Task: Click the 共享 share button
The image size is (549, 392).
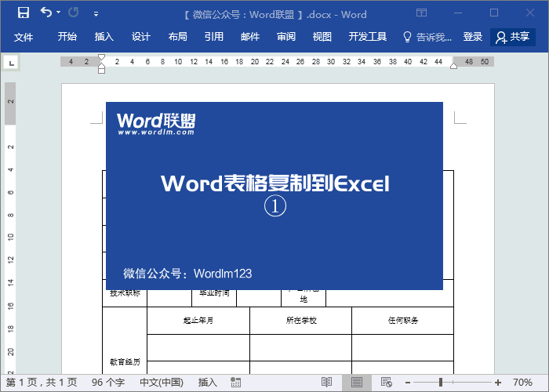Action: point(513,37)
